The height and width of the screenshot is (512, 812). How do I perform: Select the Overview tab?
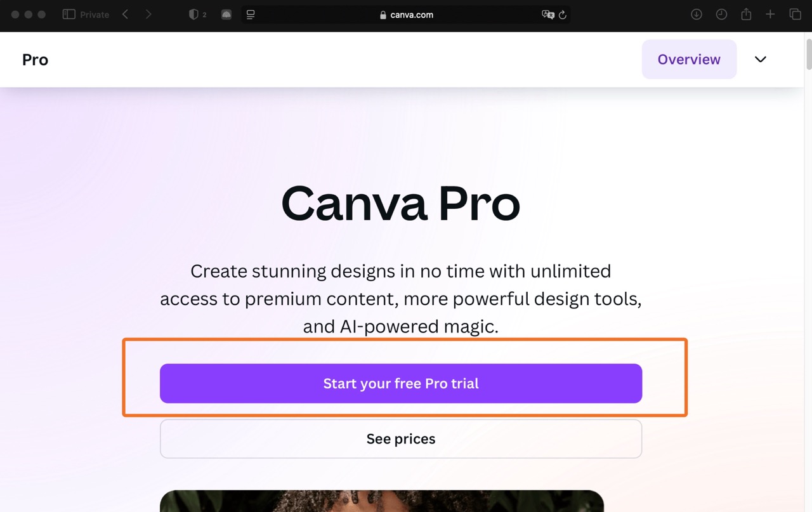point(689,60)
